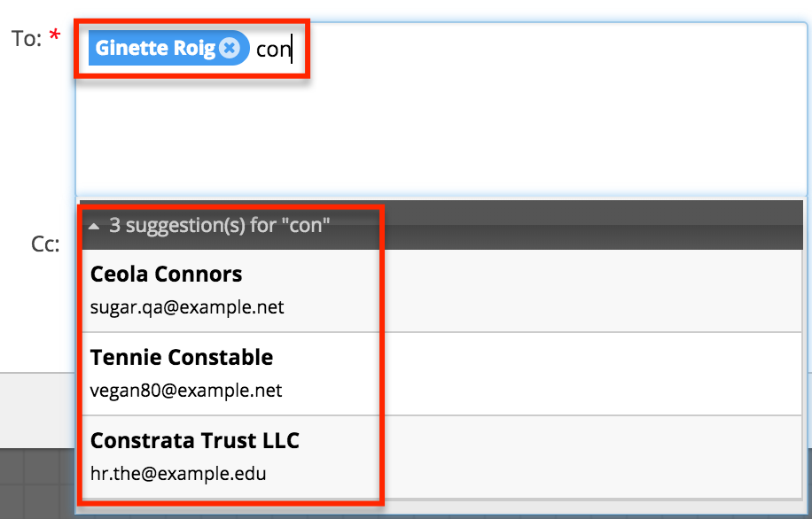The height and width of the screenshot is (519, 812).
Task: Select the sugar.qa@example.net email address
Action: coord(187,307)
